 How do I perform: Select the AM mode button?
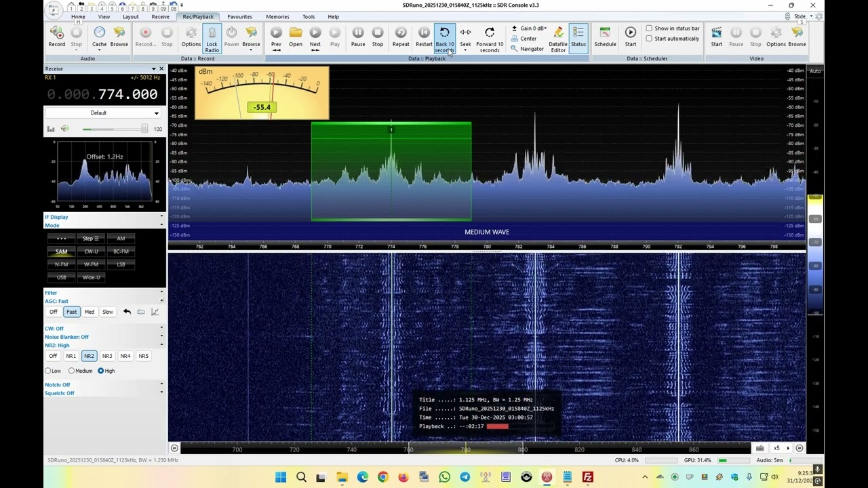click(121, 239)
